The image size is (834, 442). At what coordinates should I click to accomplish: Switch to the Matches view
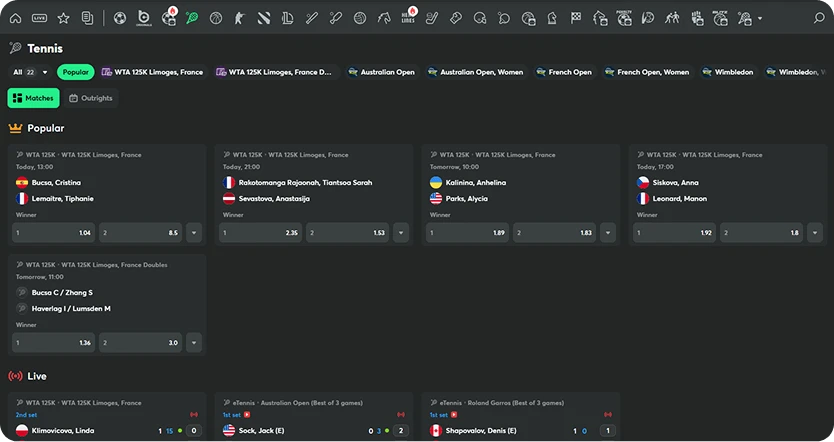click(x=34, y=98)
